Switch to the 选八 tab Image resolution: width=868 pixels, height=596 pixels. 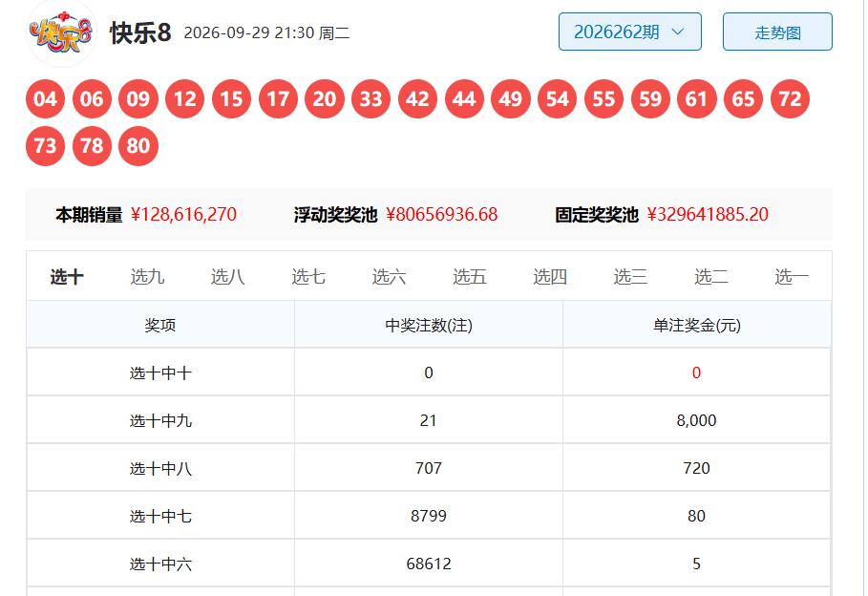point(227,276)
